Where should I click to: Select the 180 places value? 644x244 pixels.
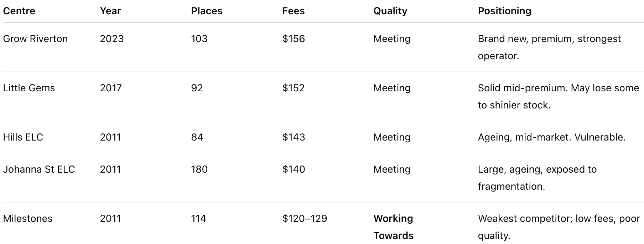pyautogui.click(x=199, y=169)
